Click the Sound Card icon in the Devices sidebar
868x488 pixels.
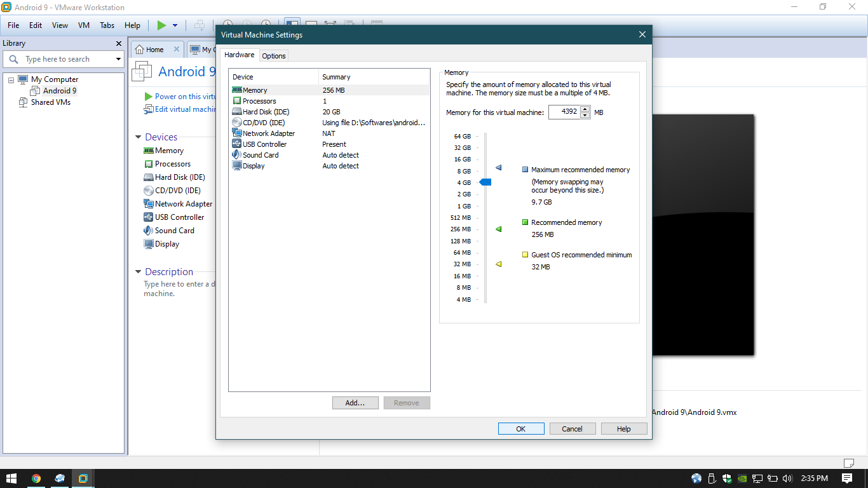150,230
